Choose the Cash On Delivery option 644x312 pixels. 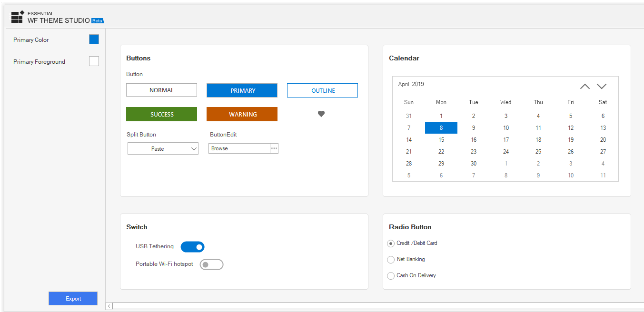click(391, 276)
